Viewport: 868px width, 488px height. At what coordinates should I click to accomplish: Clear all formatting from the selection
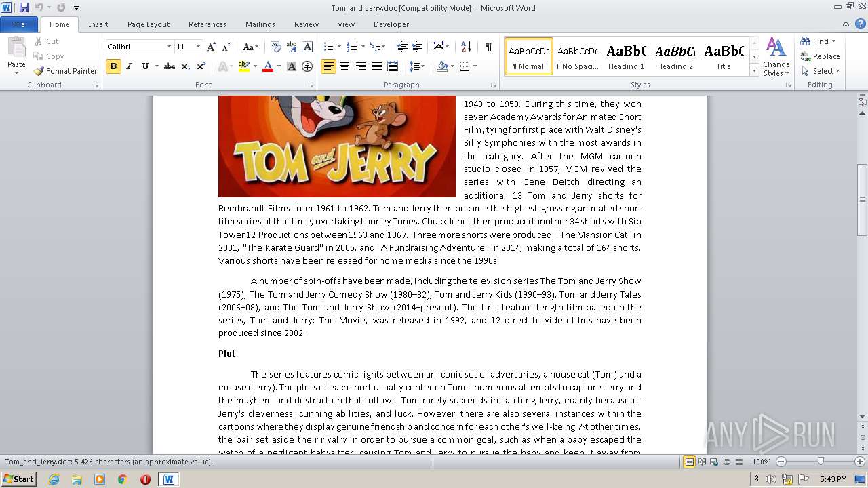[275, 47]
